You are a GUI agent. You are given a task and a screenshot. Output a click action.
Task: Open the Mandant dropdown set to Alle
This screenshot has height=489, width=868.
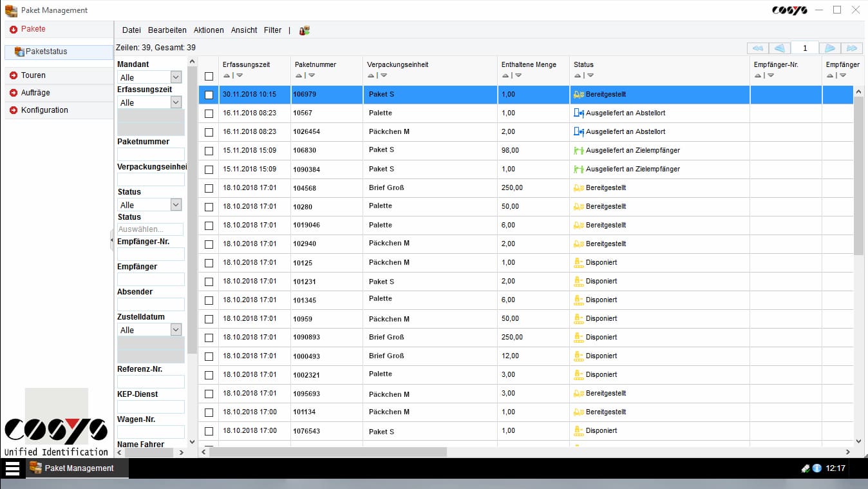coord(149,77)
